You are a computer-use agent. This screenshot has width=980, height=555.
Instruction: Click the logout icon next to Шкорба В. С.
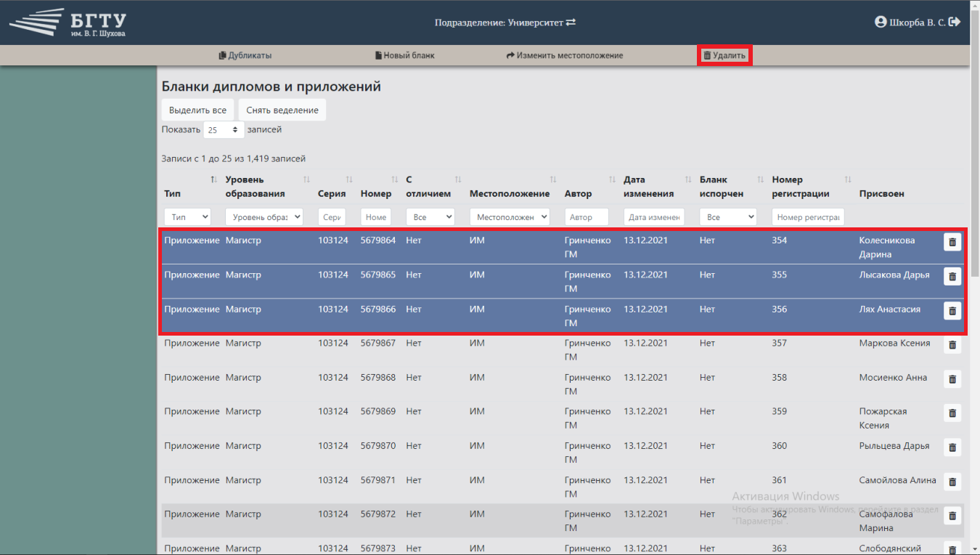point(955,22)
